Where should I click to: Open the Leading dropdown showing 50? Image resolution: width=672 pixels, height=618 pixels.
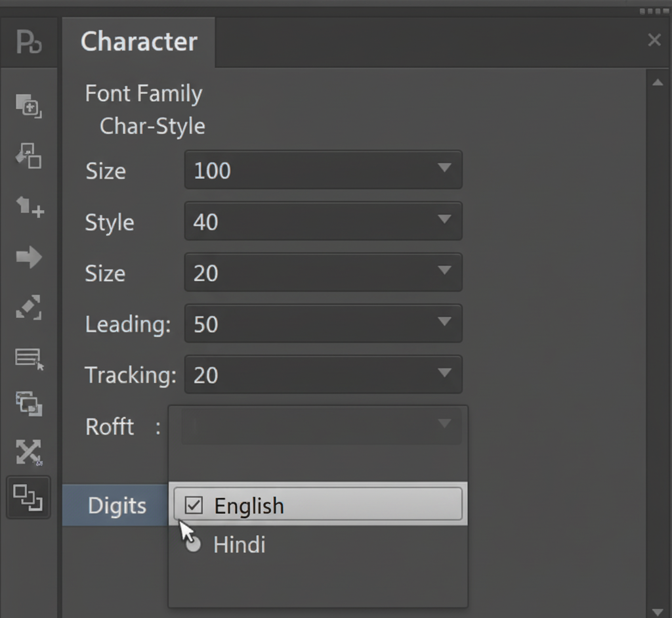[323, 324]
